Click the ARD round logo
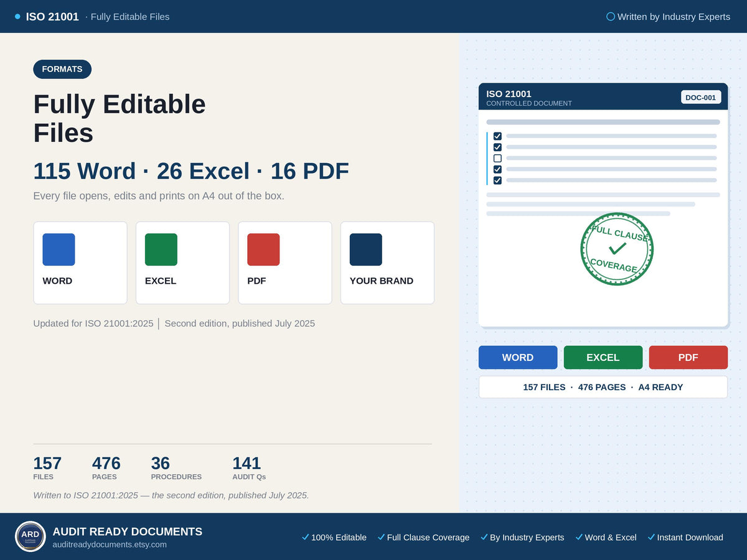 coord(31,536)
